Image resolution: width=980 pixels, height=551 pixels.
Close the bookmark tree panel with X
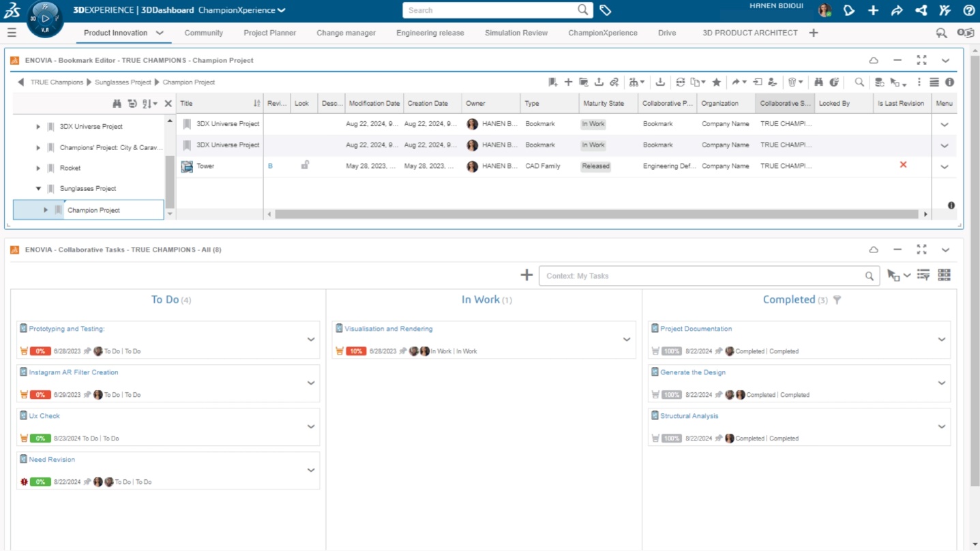click(168, 104)
